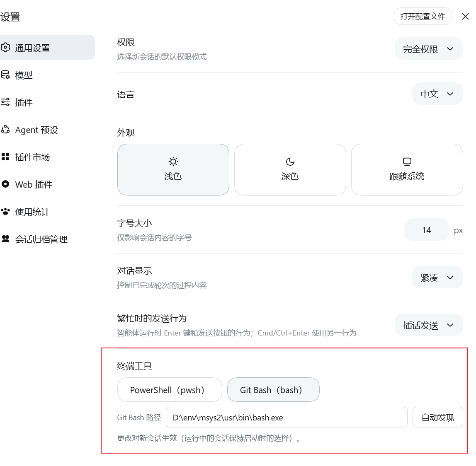Click the 权限 setting label
Screen dimensions: 476x466
coord(126,42)
